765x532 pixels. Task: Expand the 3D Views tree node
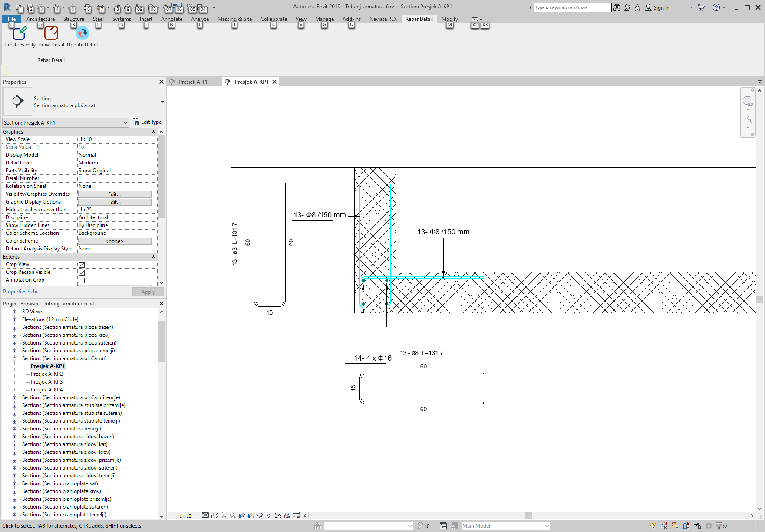tap(15, 311)
